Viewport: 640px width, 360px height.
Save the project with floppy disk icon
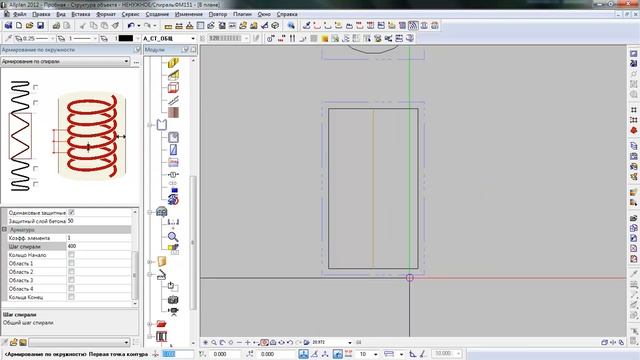pos(40,25)
